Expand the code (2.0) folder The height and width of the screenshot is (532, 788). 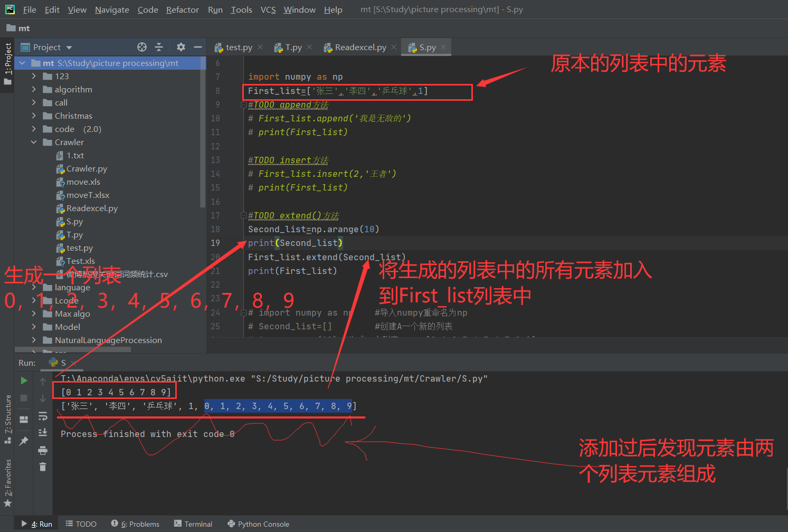34,129
